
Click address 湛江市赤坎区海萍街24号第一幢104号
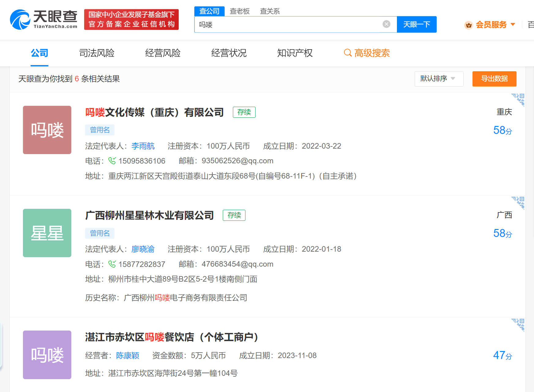(173, 373)
